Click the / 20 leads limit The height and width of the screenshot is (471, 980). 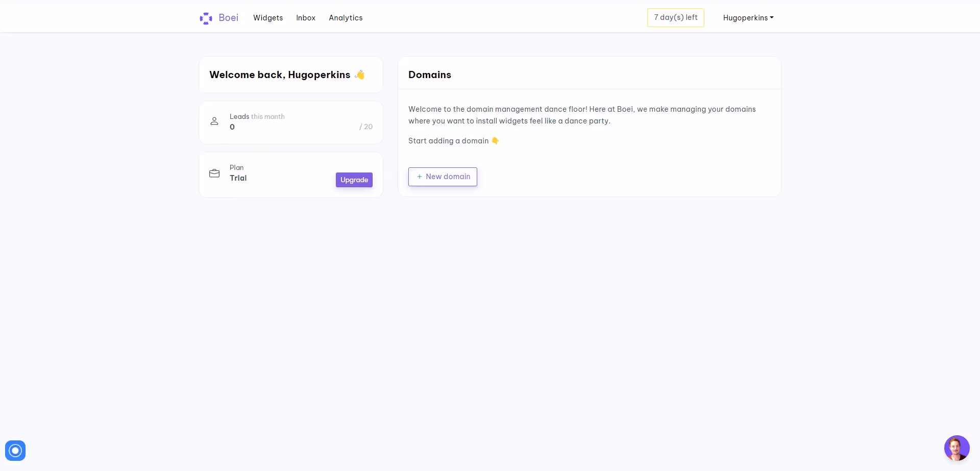pos(366,127)
